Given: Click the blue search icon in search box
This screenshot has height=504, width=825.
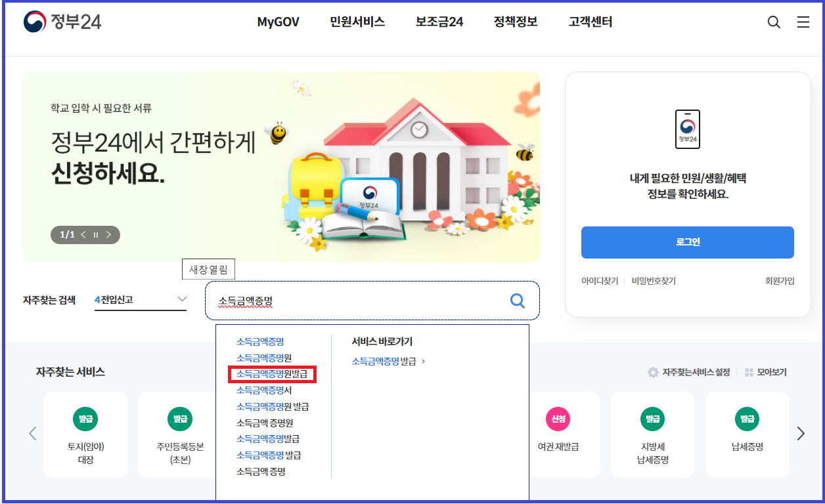Looking at the screenshot, I should pyautogui.click(x=518, y=301).
